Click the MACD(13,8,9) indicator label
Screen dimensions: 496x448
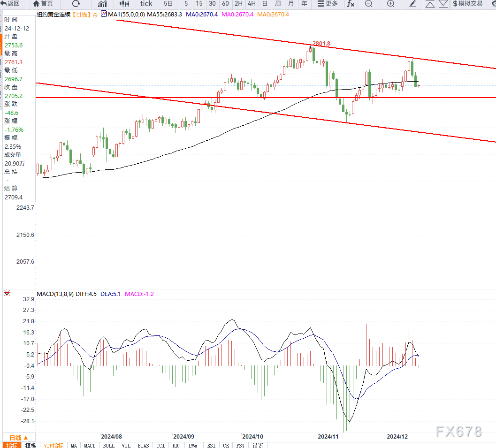click(x=55, y=294)
